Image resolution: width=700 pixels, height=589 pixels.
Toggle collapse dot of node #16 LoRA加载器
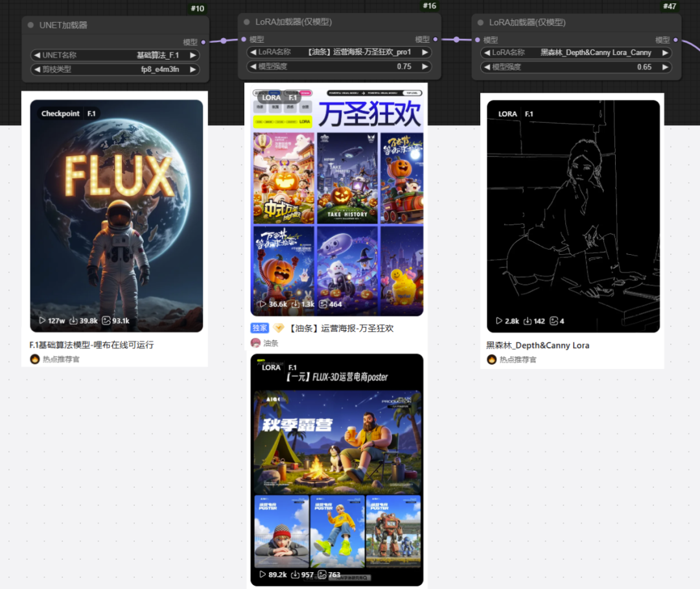246,22
